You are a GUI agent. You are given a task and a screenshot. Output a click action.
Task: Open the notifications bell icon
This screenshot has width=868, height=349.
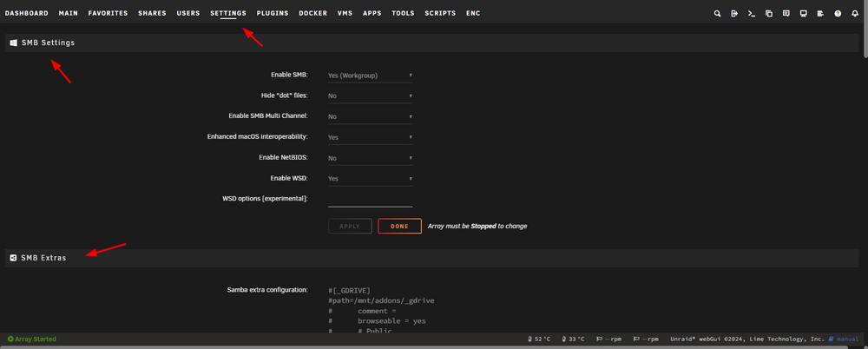[x=855, y=13]
